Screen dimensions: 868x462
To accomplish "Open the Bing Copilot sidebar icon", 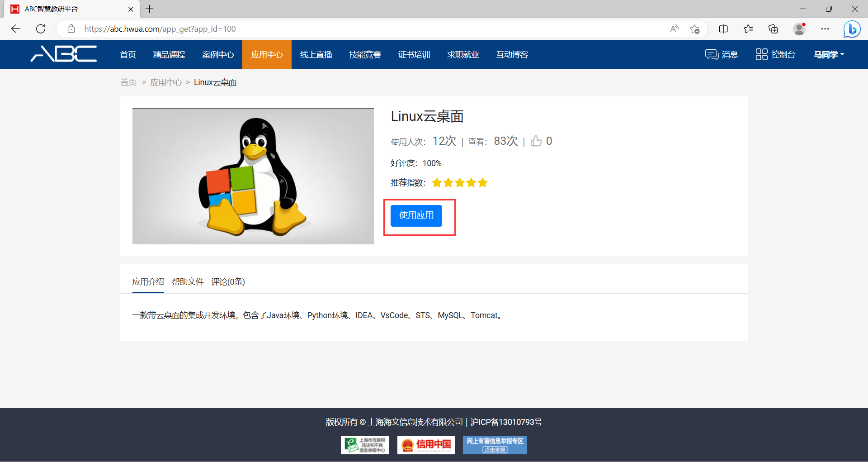I will pos(852,29).
